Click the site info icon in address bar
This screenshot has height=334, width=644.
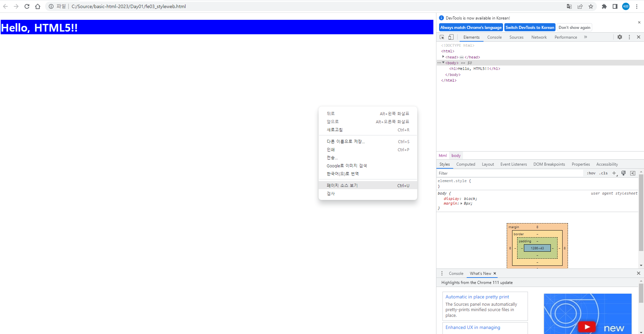[51, 6]
